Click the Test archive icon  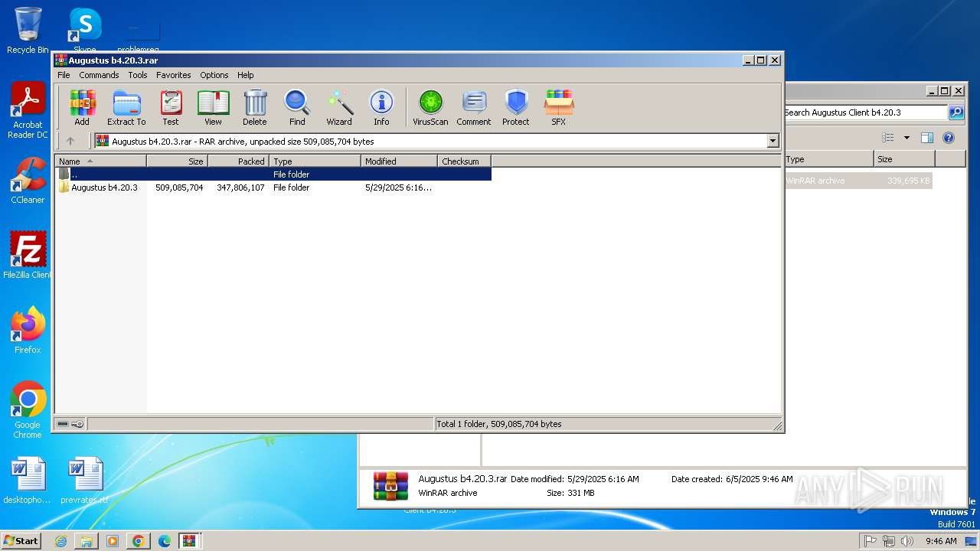coord(171,107)
